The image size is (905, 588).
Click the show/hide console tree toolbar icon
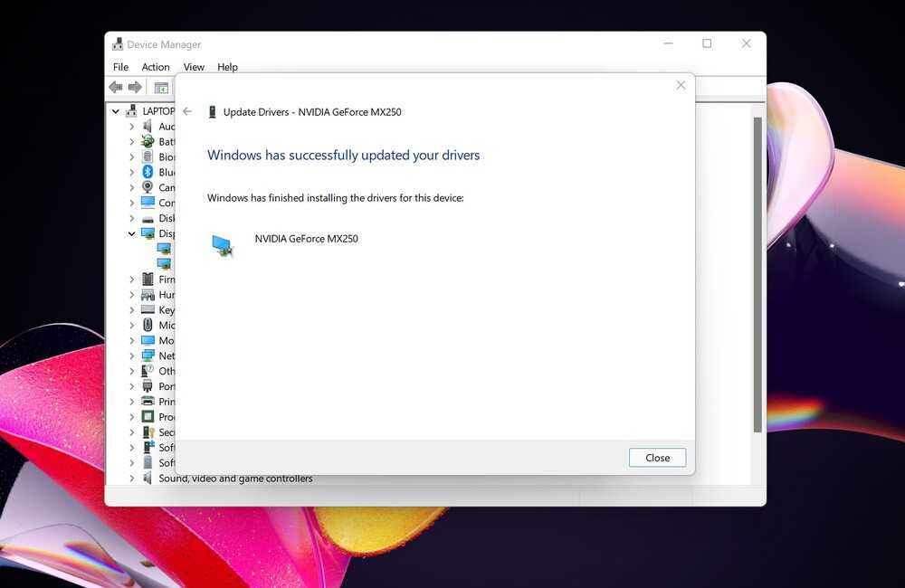[161, 88]
